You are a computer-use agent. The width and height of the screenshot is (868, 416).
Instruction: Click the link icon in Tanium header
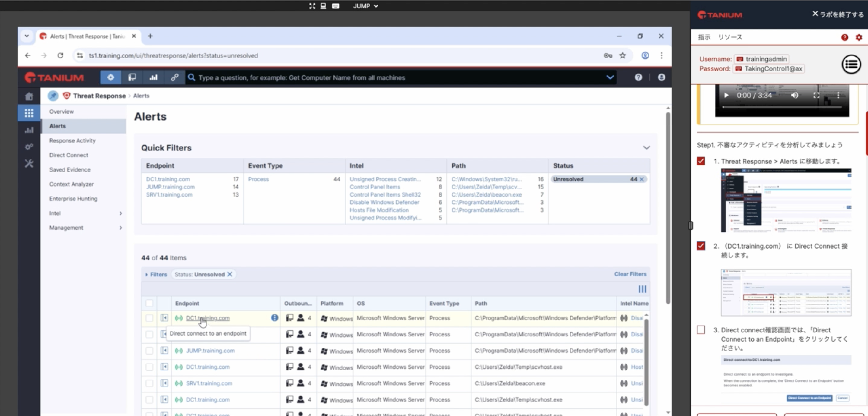coord(174,77)
